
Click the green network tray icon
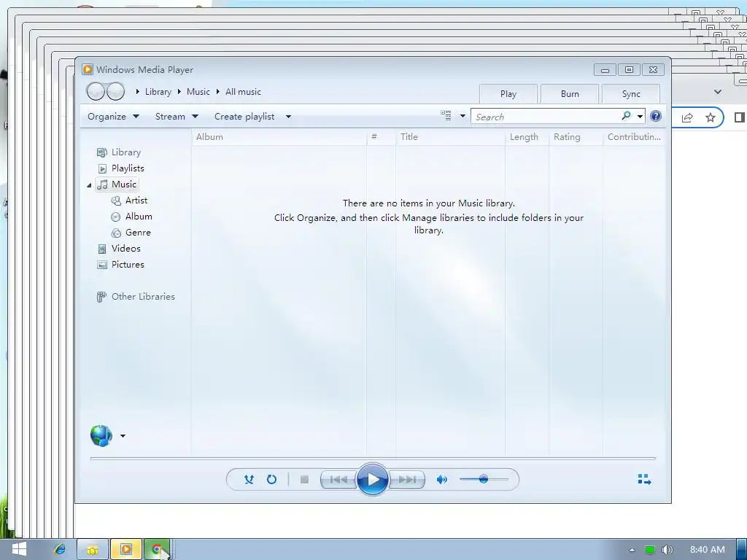point(650,550)
